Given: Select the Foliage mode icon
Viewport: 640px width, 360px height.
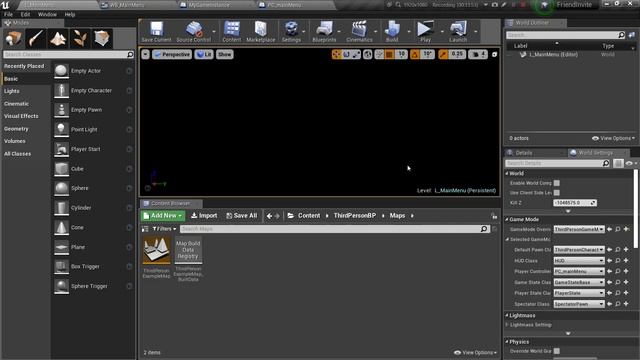Looking at the screenshot, I should tap(80, 38).
